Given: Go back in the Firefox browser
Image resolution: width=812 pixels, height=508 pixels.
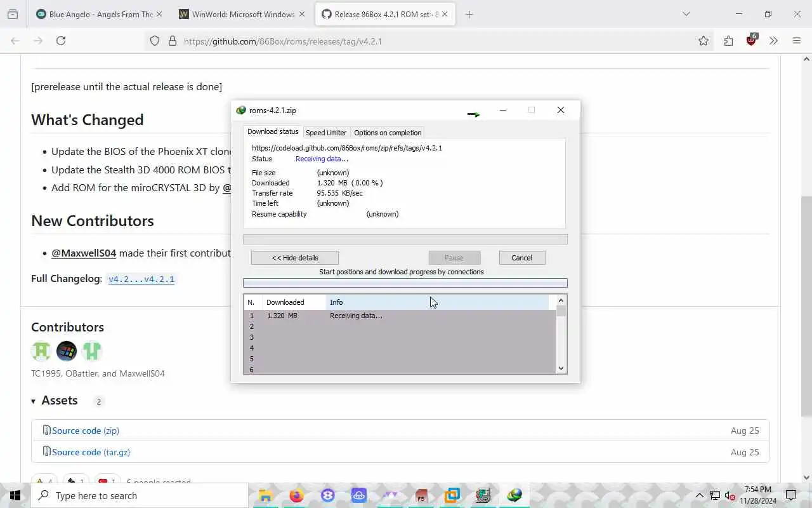Looking at the screenshot, I should (x=15, y=41).
